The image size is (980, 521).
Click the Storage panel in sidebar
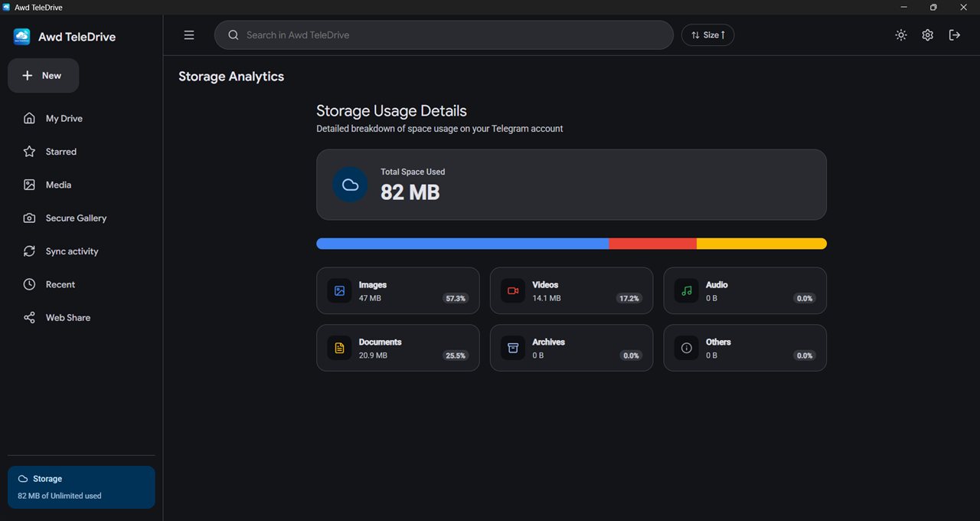[x=81, y=487]
